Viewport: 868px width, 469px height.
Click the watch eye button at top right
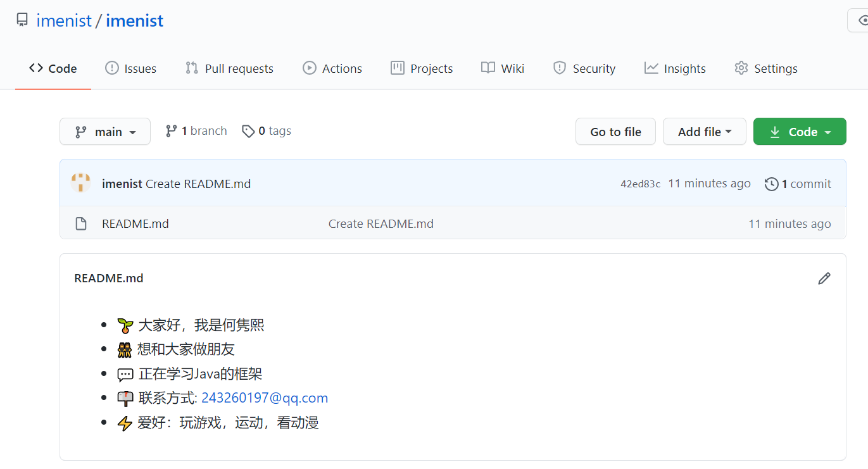(x=858, y=20)
